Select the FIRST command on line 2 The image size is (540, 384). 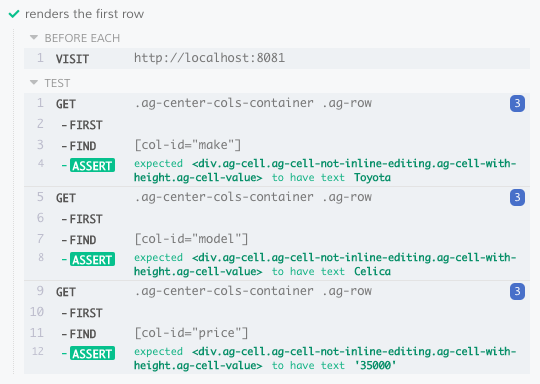(277, 125)
